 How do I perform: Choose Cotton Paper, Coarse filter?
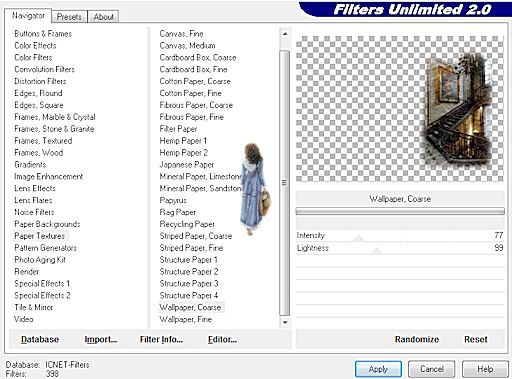point(195,81)
